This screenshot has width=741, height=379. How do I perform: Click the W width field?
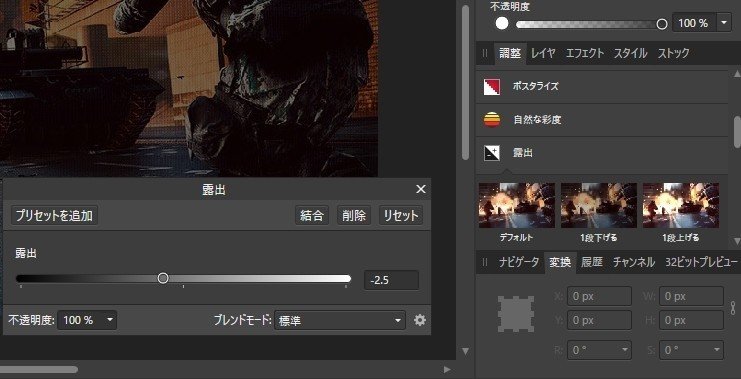click(x=691, y=297)
